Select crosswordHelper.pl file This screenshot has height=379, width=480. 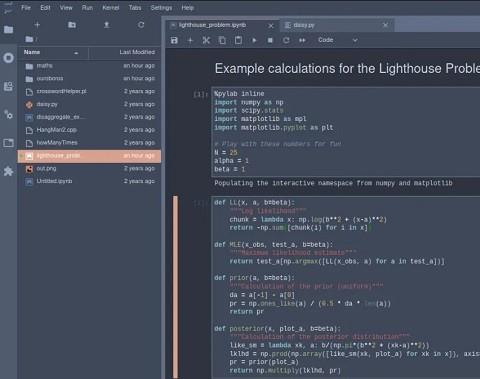click(x=89, y=91)
